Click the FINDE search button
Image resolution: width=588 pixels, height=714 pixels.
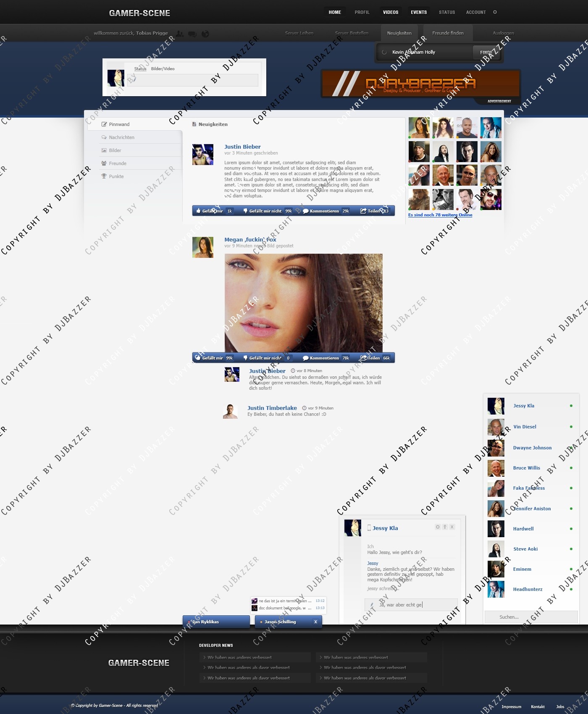coord(486,52)
